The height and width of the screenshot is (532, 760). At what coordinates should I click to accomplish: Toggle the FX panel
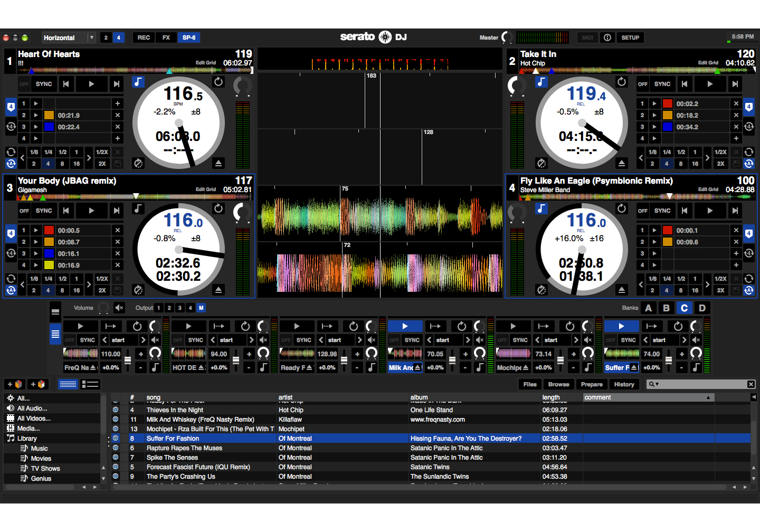(x=166, y=37)
